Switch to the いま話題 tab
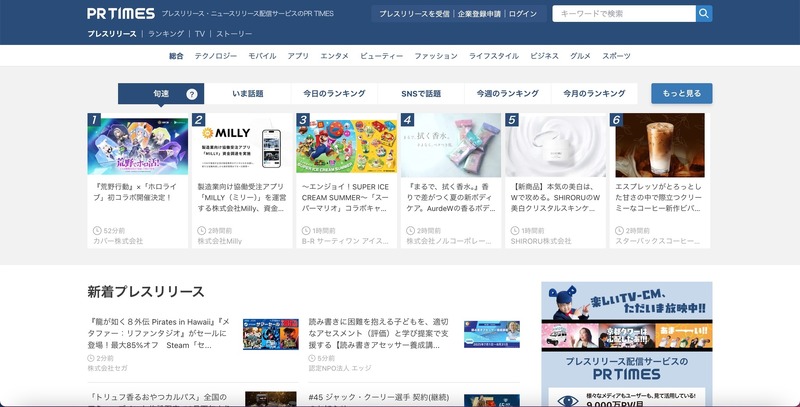The width and height of the screenshot is (800, 407). (247, 94)
